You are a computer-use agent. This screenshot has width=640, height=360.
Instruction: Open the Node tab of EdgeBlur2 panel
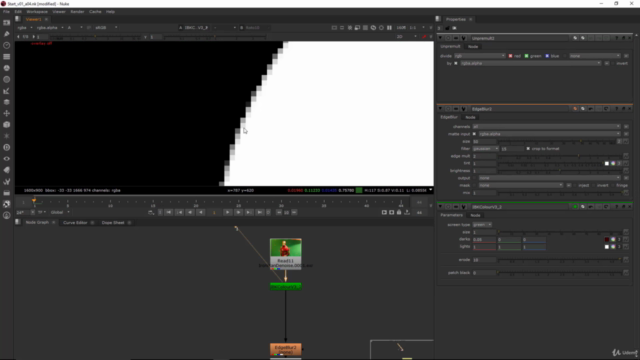tap(470, 117)
